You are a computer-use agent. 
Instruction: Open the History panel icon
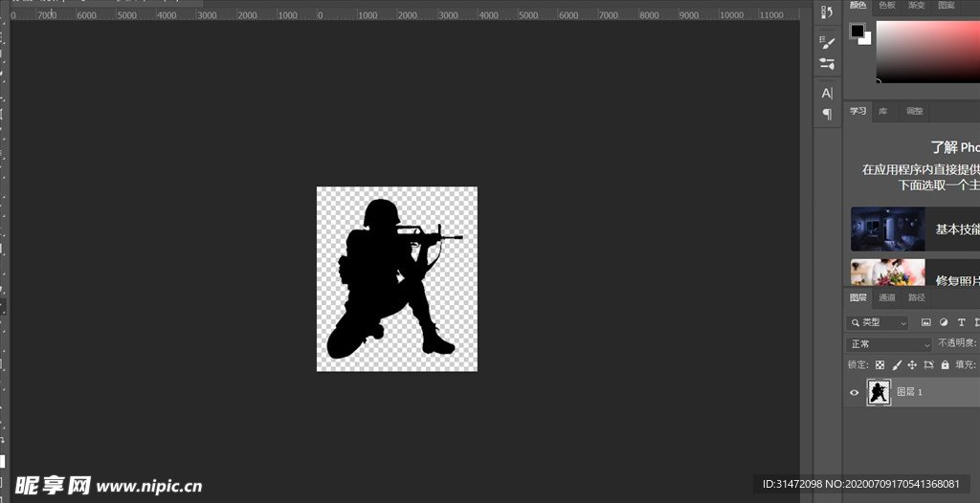coord(828,11)
